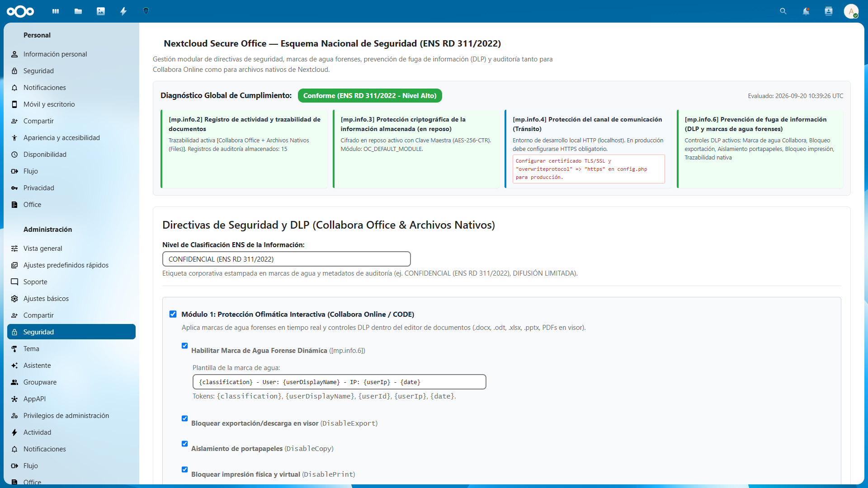Click the Nextcloud Secure Office page title
868x488 pixels.
coord(332,43)
